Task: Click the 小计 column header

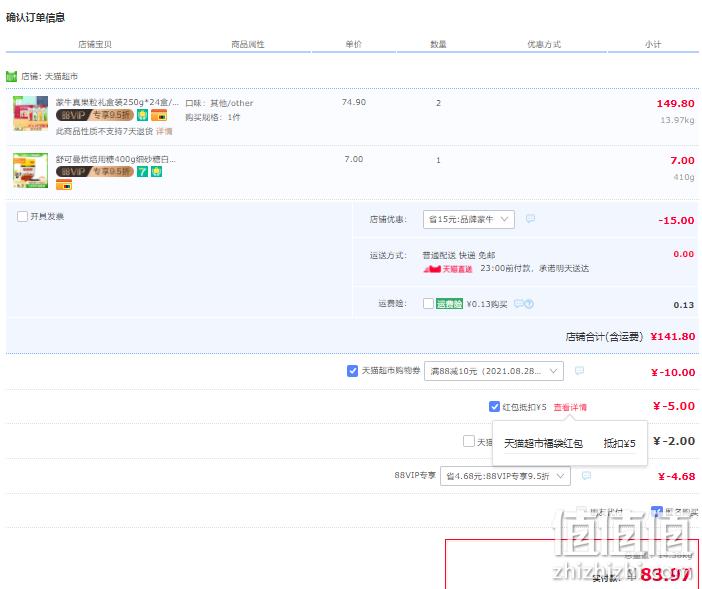Action: click(653, 44)
